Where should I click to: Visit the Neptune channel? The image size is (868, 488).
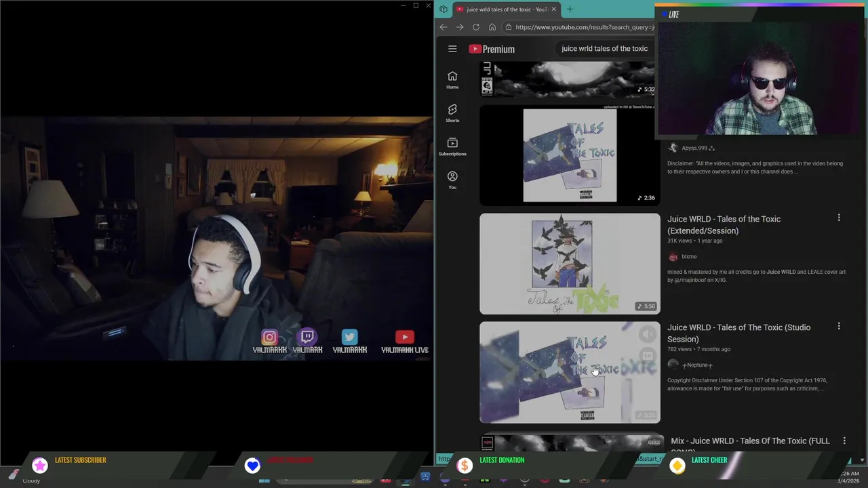[697, 365]
